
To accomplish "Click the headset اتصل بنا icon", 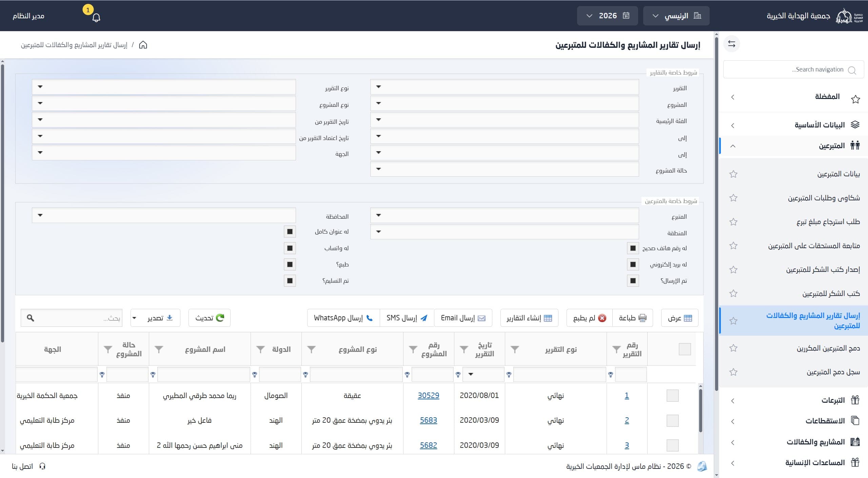I will pyautogui.click(x=42, y=466).
